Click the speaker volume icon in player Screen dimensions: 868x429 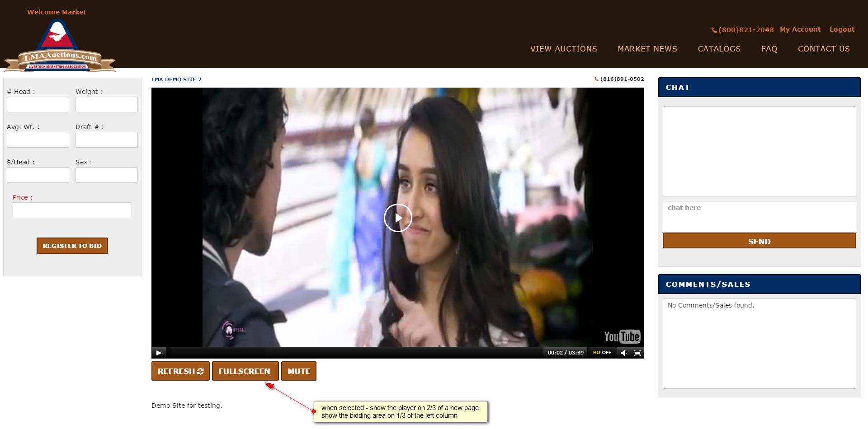(624, 353)
